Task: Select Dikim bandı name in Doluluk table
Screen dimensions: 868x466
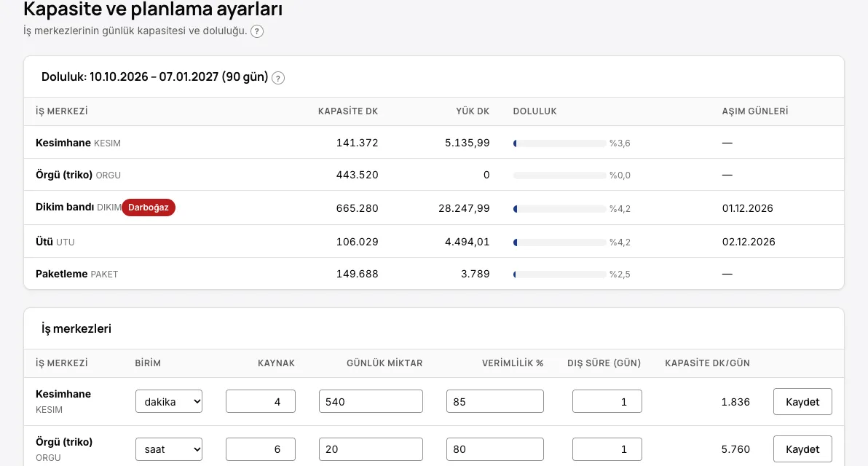Action: [65, 207]
